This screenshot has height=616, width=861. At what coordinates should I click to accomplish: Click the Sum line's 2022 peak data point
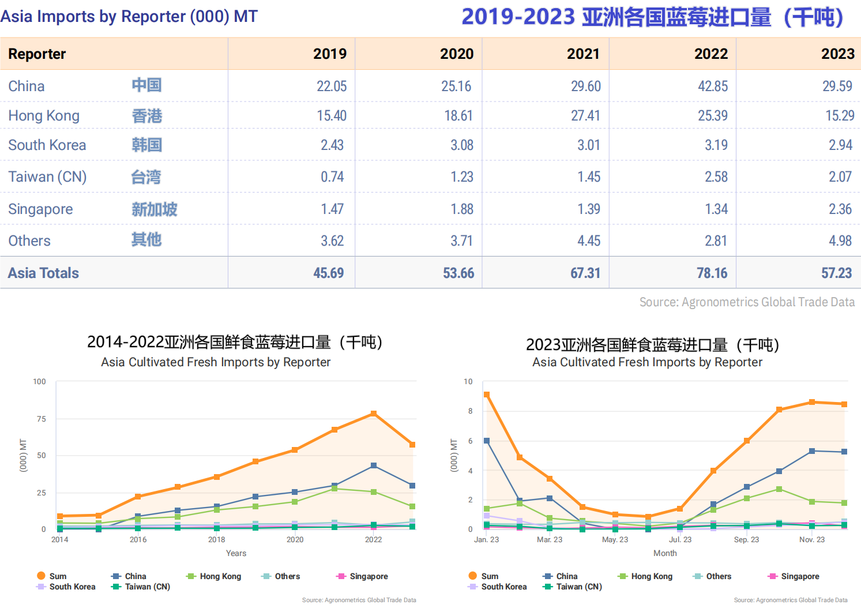click(x=374, y=414)
